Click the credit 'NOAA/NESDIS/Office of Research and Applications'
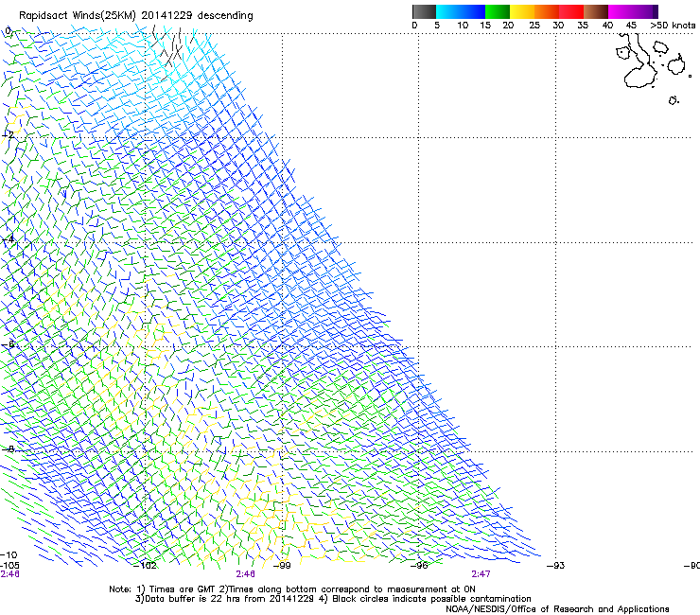This screenshot has height=615, width=700. (x=557, y=609)
